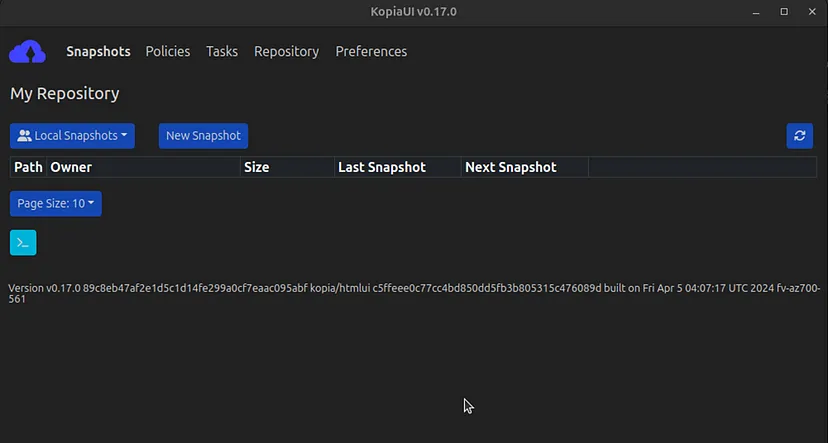
Task: Refresh the snapshots list
Action: click(x=799, y=136)
